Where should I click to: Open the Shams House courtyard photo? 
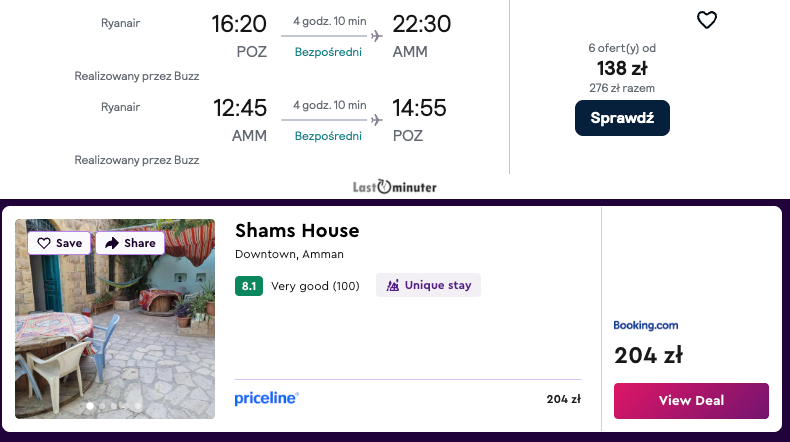coord(115,330)
